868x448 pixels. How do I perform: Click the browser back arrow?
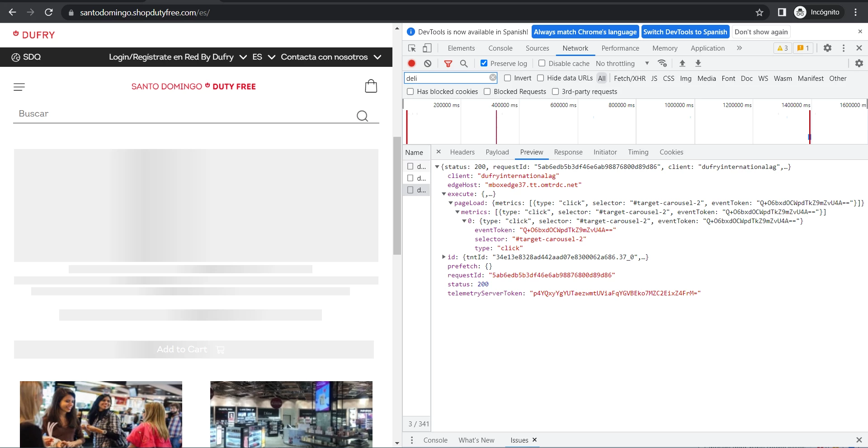(x=12, y=12)
